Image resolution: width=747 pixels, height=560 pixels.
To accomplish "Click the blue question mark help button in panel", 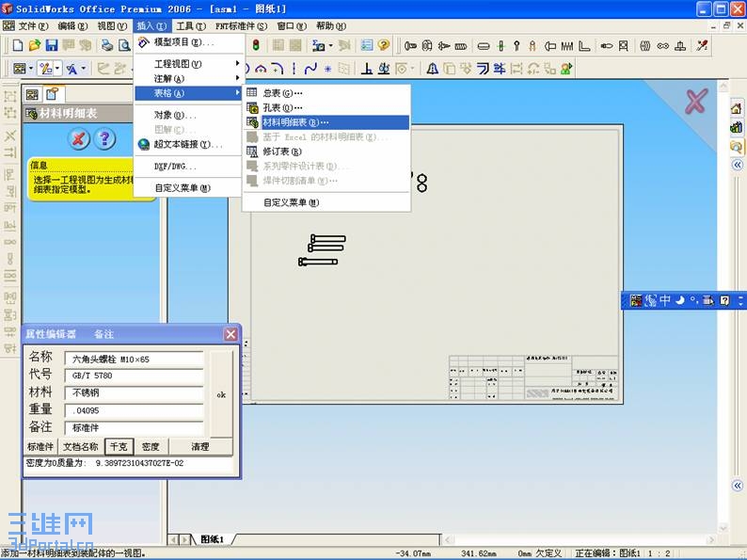I will (104, 139).
